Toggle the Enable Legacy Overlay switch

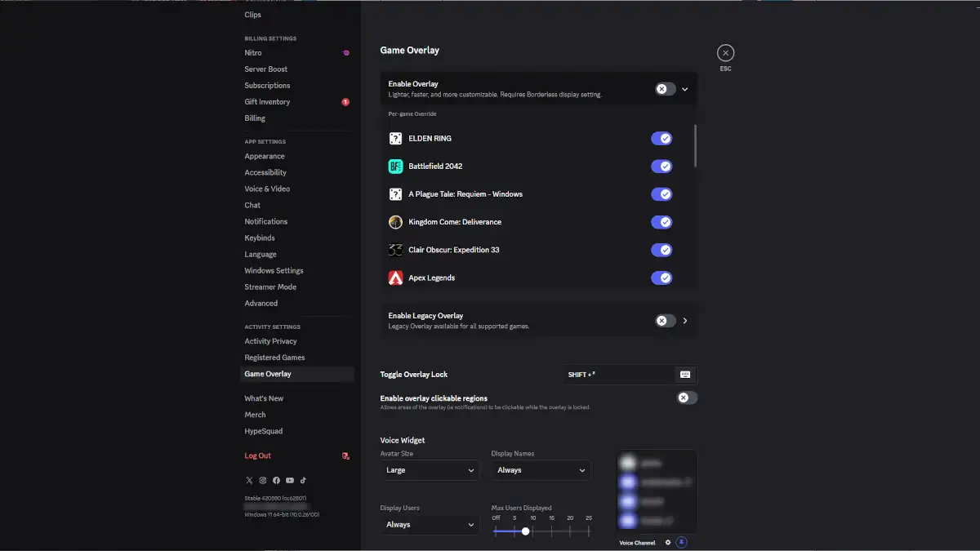(666, 321)
